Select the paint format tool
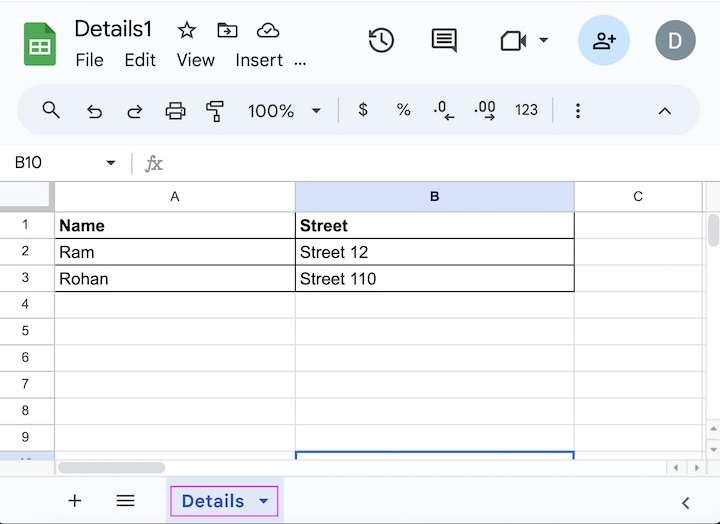This screenshot has height=524, width=720. [214, 111]
